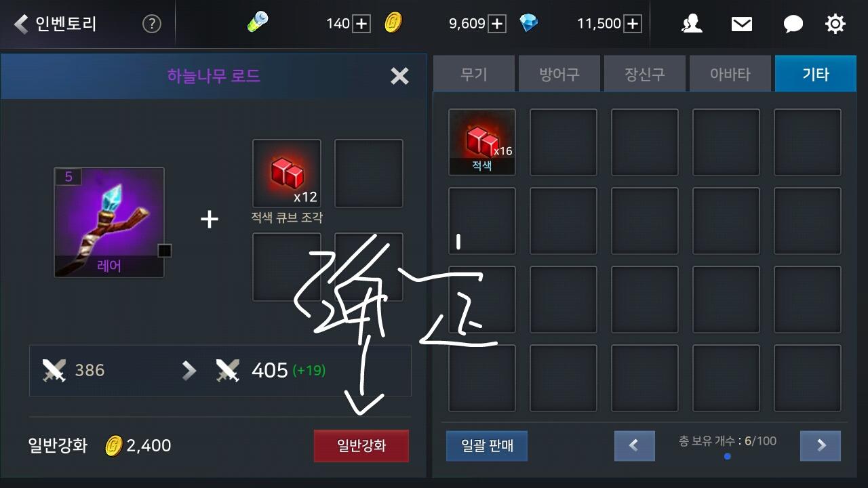Switch to the 방어구 tab
This screenshot has width=868, height=488.
559,73
